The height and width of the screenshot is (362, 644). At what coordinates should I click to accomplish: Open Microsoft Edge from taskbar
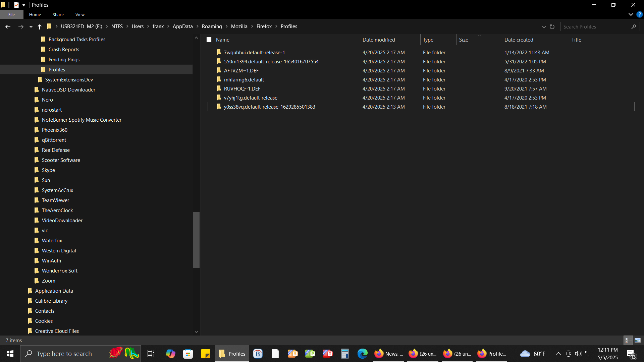point(362,354)
